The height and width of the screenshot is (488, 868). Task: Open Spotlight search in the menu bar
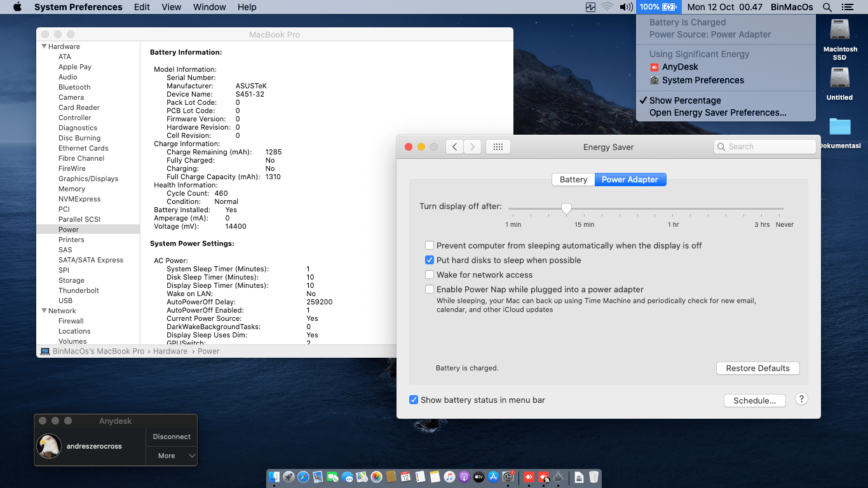tap(827, 7)
